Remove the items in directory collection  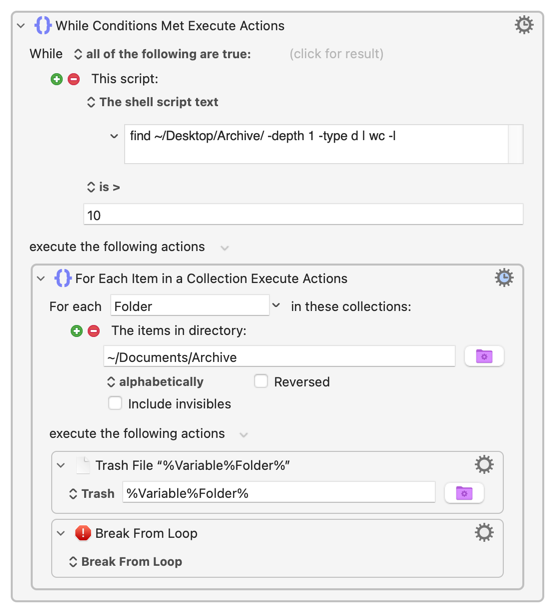[x=94, y=331]
